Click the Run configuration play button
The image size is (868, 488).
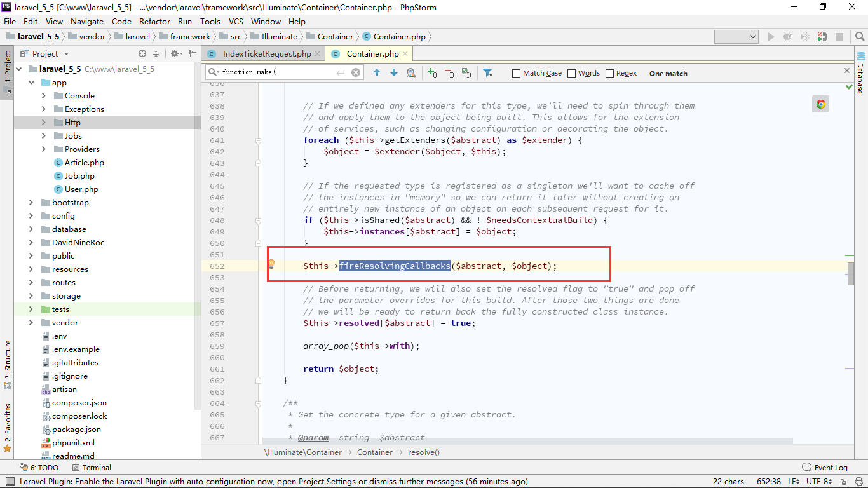[771, 37]
